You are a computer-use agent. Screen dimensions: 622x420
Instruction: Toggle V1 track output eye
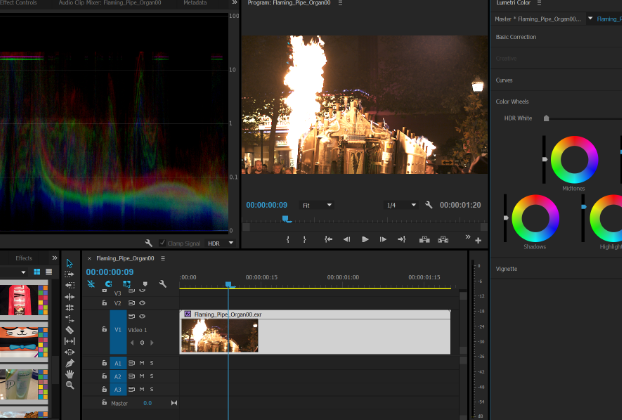[142, 316]
